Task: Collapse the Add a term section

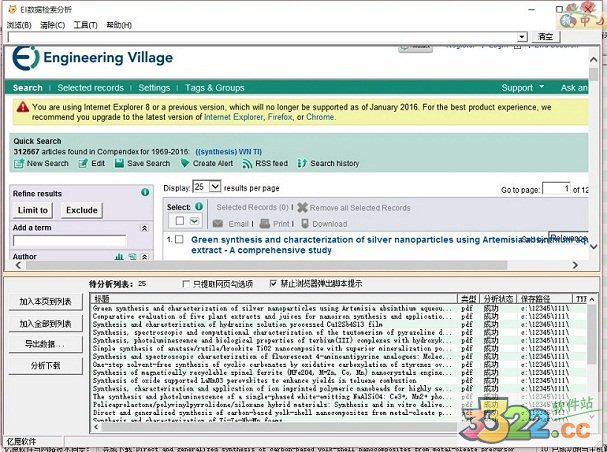Action: 144,228
